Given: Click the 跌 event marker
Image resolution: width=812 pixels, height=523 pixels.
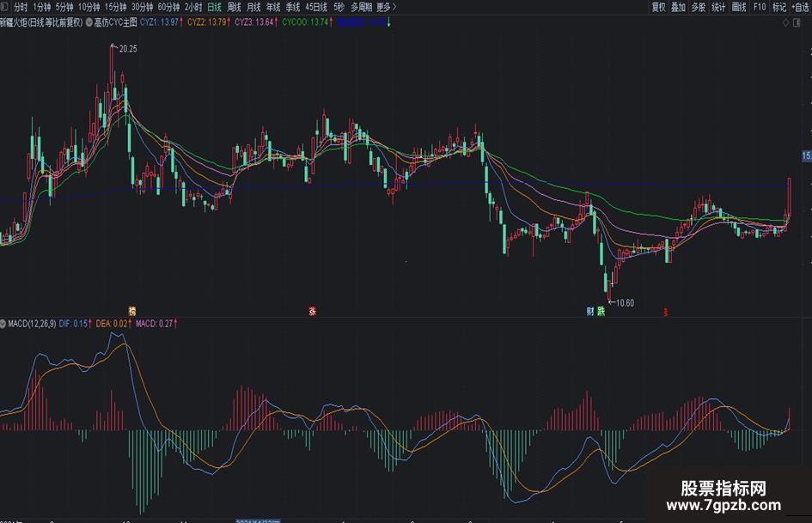Looking at the screenshot, I should [601, 311].
